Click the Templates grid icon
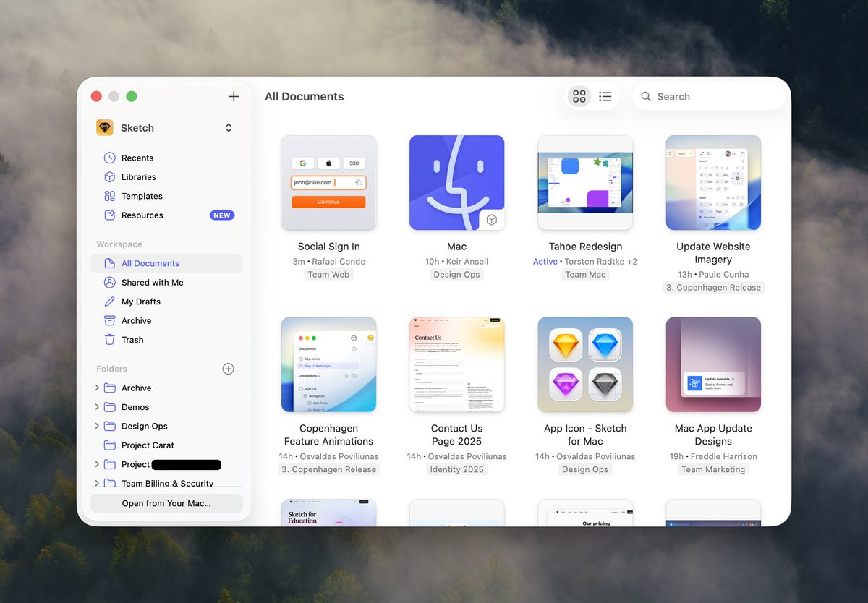The height and width of the screenshot is (603, 868). tap(109, 196)
